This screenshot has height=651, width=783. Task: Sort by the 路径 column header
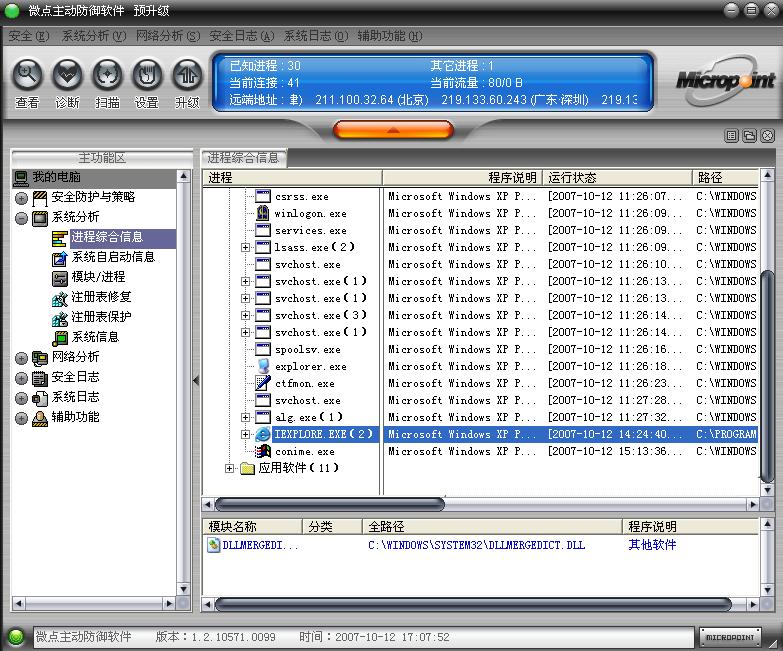click(725, 177)
